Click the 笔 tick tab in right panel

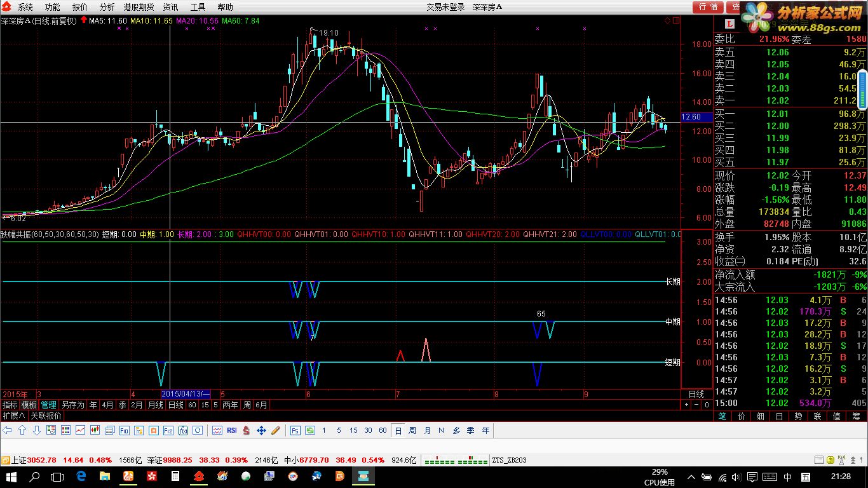tap(722, 416)
